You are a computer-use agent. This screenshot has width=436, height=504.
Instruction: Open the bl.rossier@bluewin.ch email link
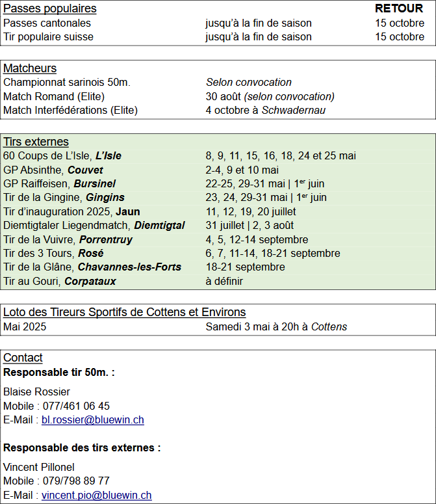tap(93, 420)
